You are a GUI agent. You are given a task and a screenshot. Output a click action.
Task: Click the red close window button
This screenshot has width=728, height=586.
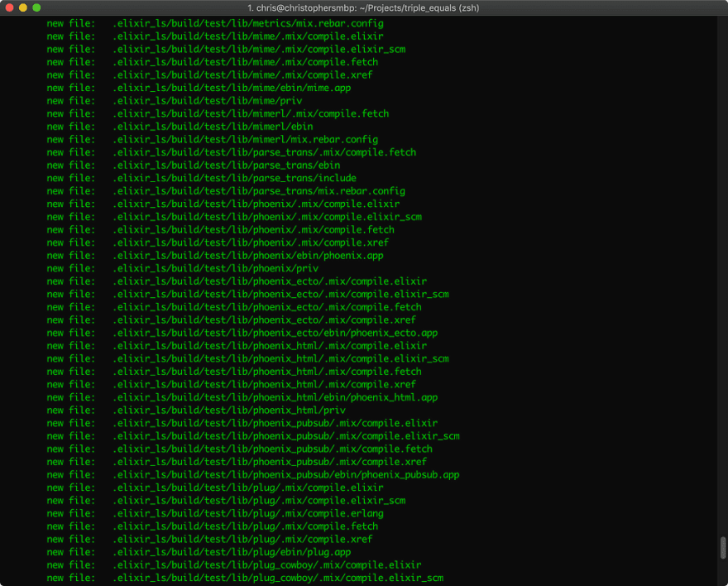tap(9, 8)
